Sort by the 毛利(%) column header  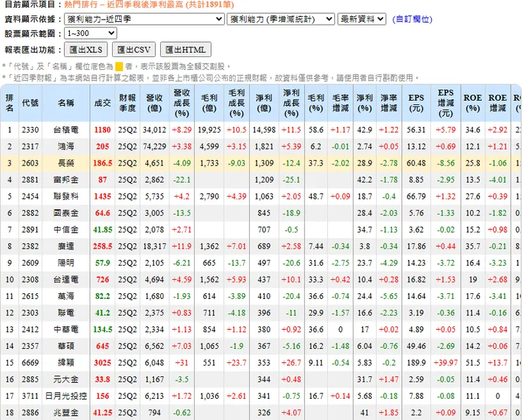315,103
